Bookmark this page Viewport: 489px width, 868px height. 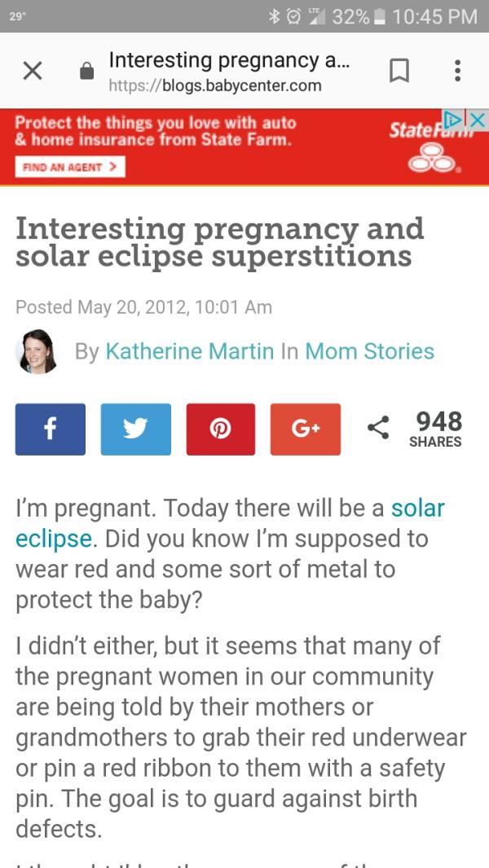pos(399,72)
